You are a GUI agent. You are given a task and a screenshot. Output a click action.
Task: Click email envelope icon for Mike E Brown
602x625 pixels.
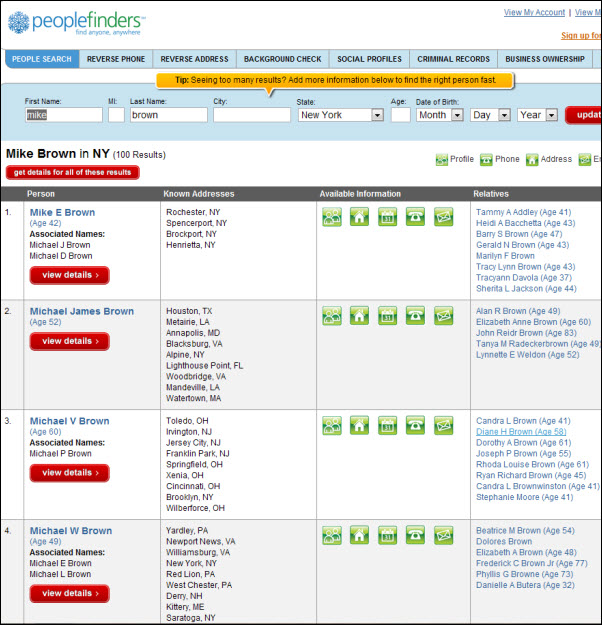[x=444, y=217]
